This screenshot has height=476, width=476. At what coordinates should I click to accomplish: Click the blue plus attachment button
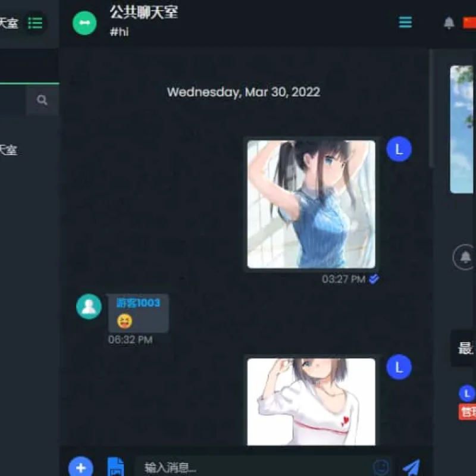point(81,468)
